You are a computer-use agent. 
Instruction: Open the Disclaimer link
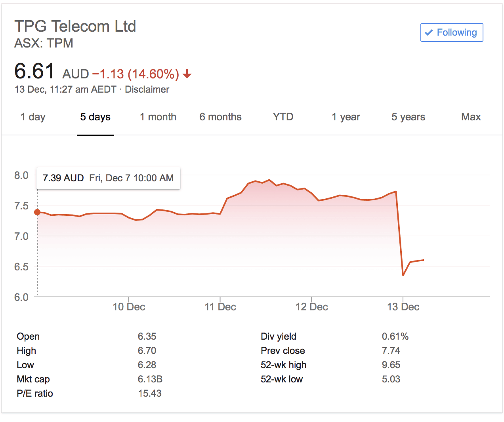pos(147,89)
